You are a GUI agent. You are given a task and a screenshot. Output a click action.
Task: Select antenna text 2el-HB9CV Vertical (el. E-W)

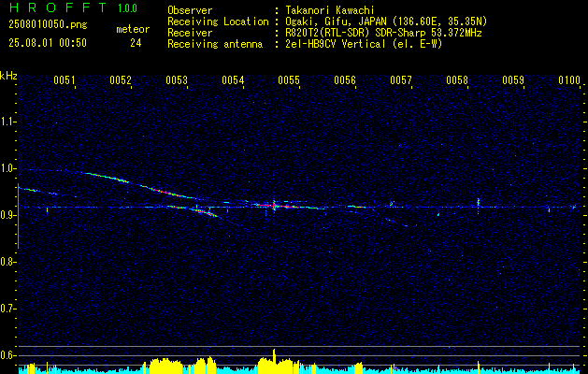coord(365,44)
